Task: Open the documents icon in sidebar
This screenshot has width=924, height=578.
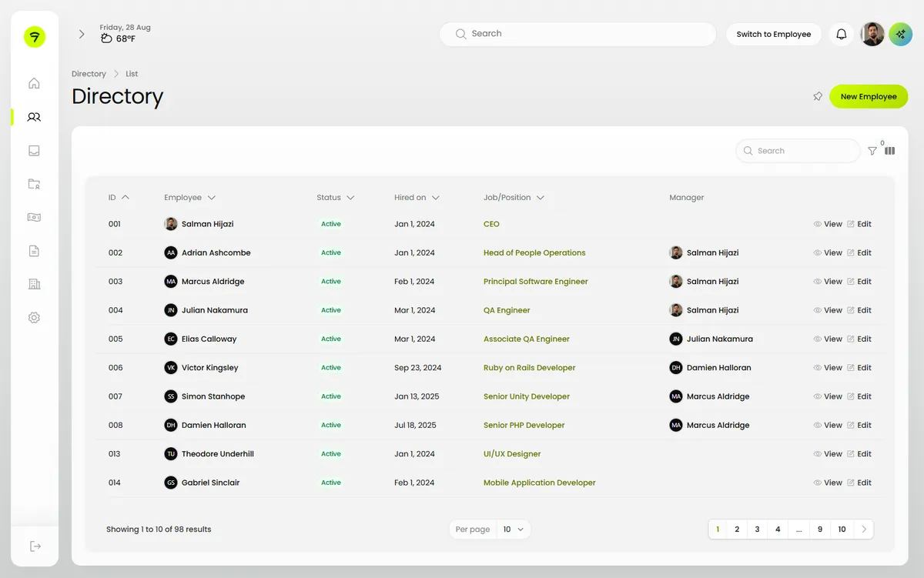Action: (x=34, y=251)
